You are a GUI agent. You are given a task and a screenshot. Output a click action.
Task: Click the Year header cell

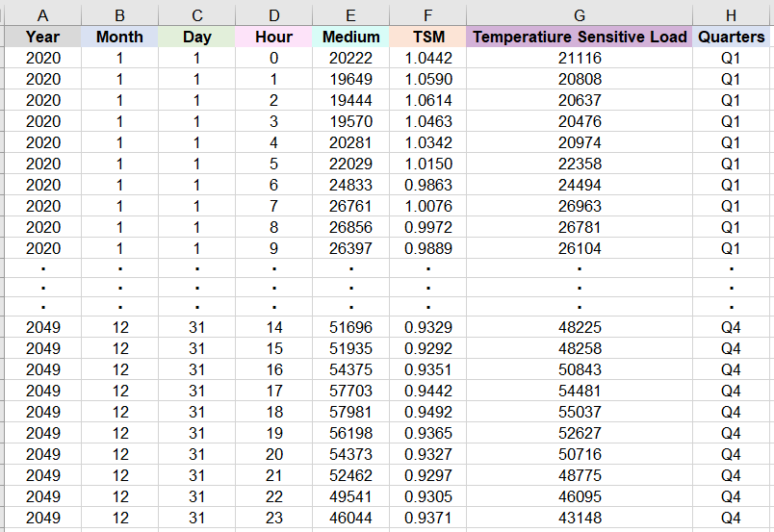click(x=43, y=37)
